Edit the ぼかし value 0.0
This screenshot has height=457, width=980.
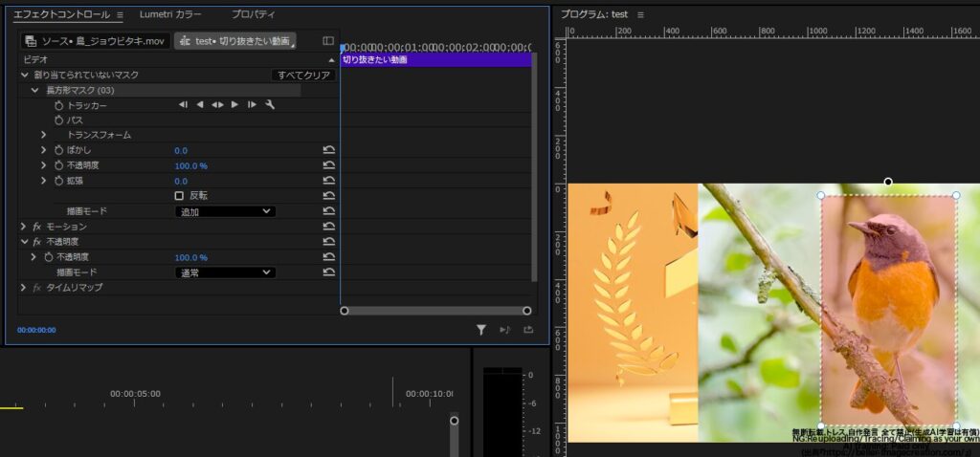click(181, 150)
